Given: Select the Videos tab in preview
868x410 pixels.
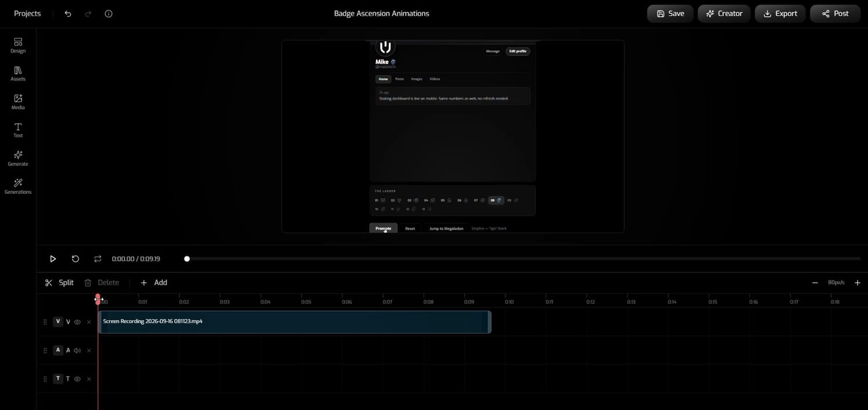Looking at the screenshot, I should 435,79.
